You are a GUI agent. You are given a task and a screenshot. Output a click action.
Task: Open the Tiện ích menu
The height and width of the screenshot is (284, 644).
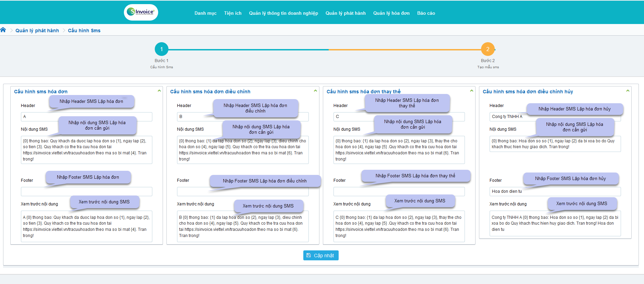coord(233,13)
